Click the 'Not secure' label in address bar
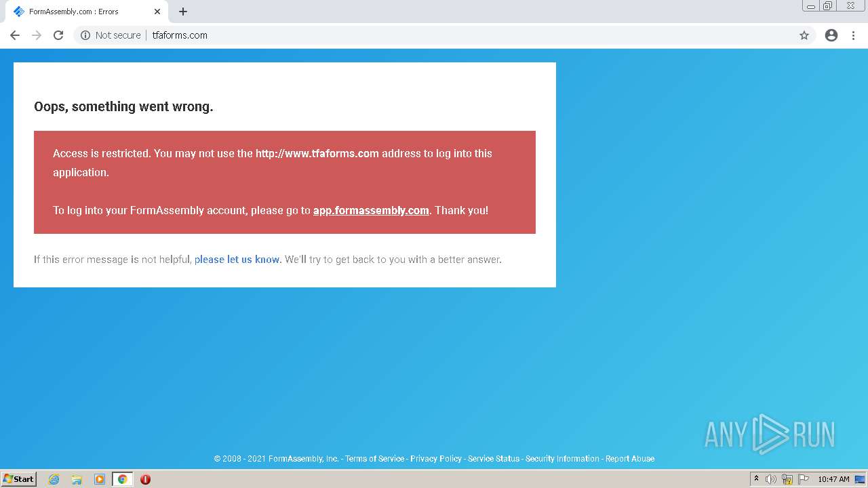The image size is (868, 488). tap(118, 35)
